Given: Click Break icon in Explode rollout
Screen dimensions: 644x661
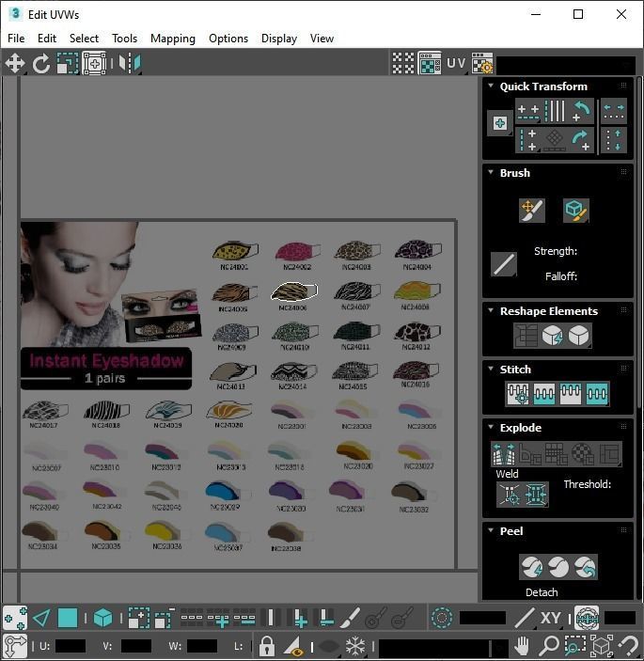Looking at the screenshot, I should [504, 453].
